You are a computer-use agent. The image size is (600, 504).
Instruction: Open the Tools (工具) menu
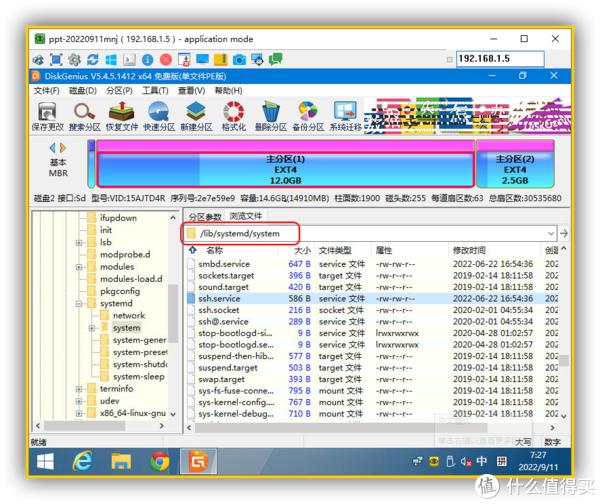point(155,91)
